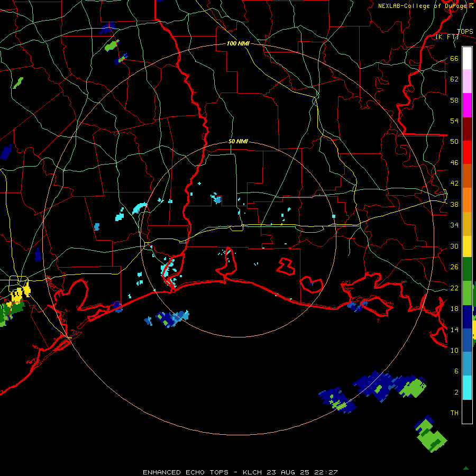
Task: Click the '100 NMI' range ring label
Action: (x=238, y=44)
